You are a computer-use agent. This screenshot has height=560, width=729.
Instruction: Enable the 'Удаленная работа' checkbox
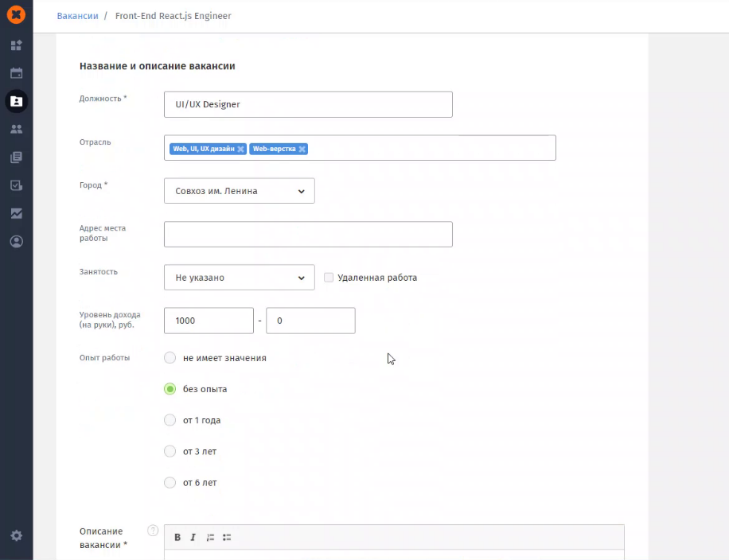329,278
